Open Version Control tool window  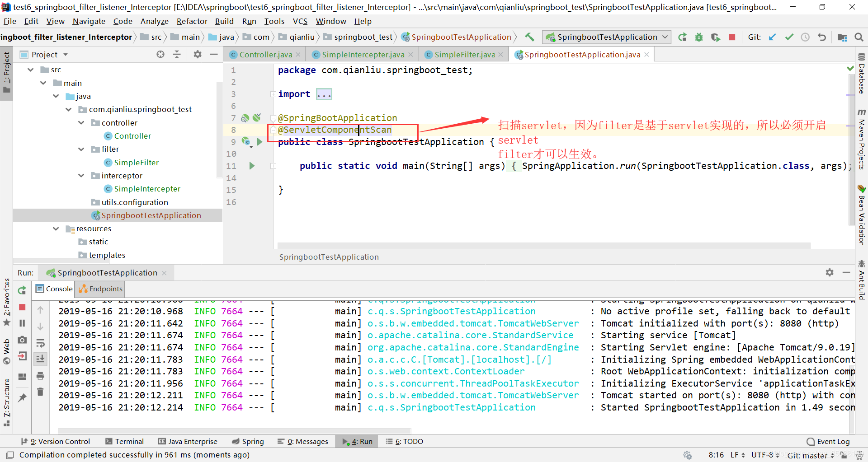click(x=55, y=441)
